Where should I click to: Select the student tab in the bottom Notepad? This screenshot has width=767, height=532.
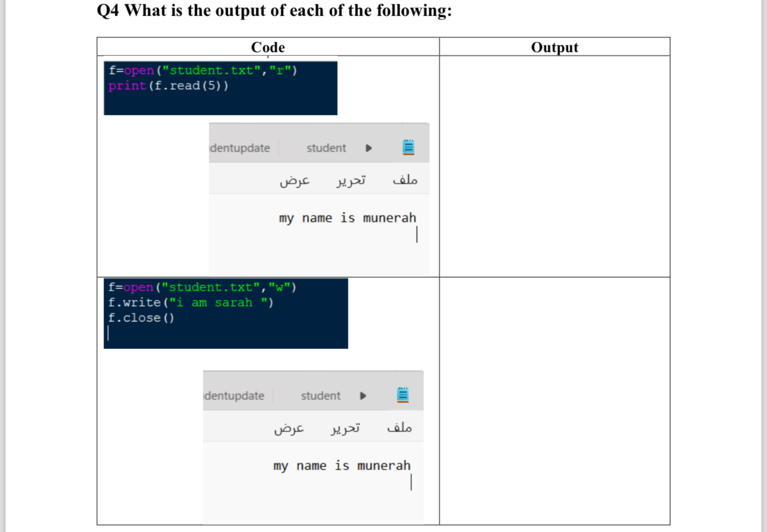tap(320, 396)
